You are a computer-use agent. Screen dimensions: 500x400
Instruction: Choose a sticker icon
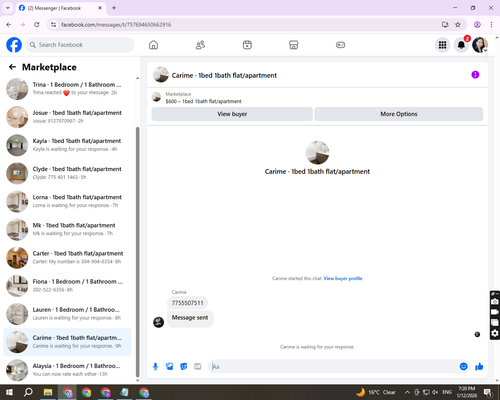[x=184, y=367]
